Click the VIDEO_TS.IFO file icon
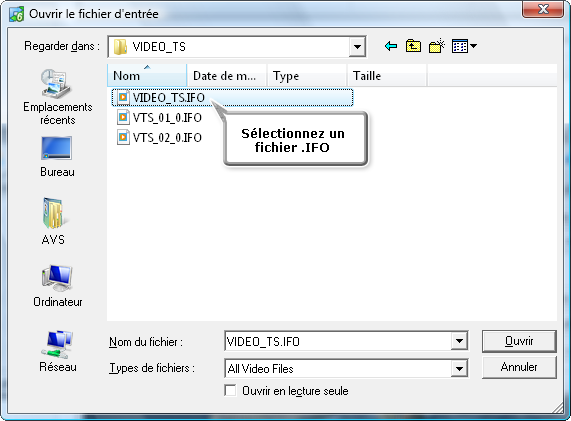Image resolution: width=571 pixels, height=421 pixels. 123,97
